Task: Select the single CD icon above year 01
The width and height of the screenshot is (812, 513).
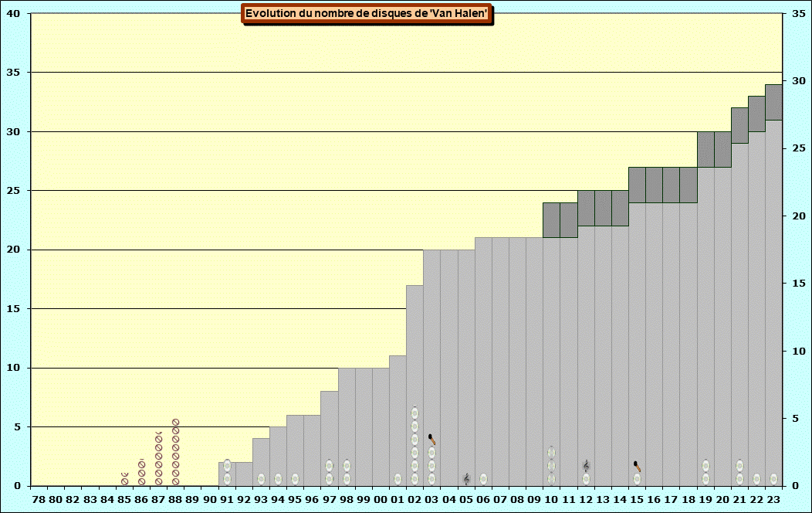Action: click(x=398, y=479)
